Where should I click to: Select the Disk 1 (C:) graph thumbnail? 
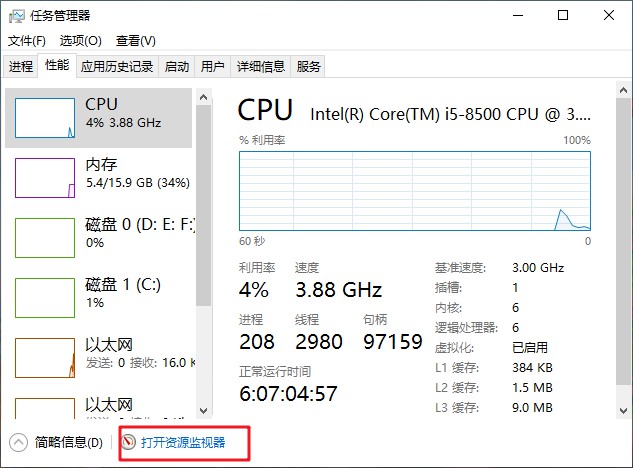click(45, 297)
